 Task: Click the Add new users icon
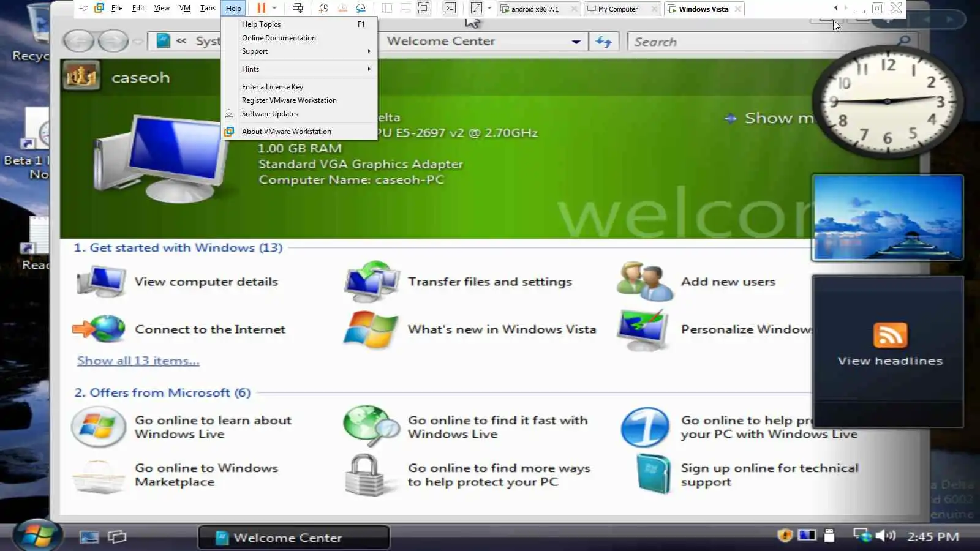pyautogui.click(x=645, y=281)
